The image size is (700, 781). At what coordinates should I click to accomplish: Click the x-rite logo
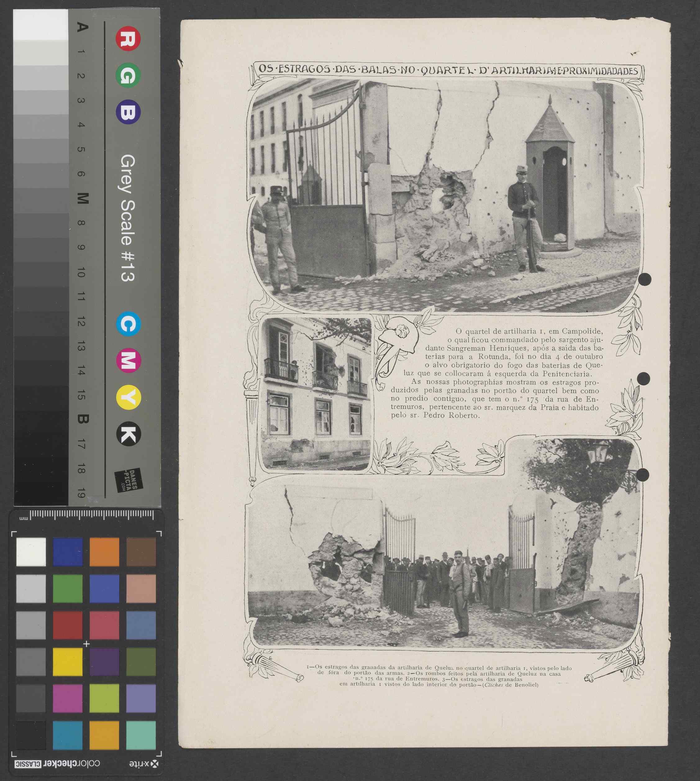coord(144,764)
